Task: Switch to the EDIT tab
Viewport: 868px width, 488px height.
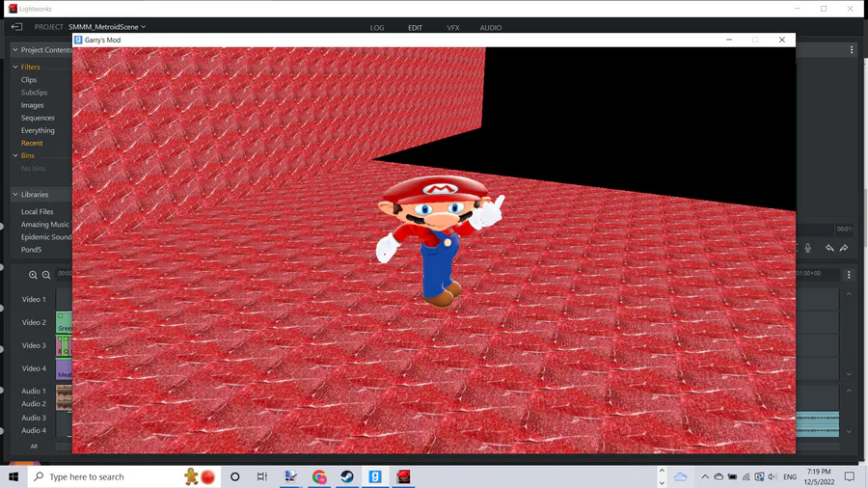Action: (x=415, y=28)
